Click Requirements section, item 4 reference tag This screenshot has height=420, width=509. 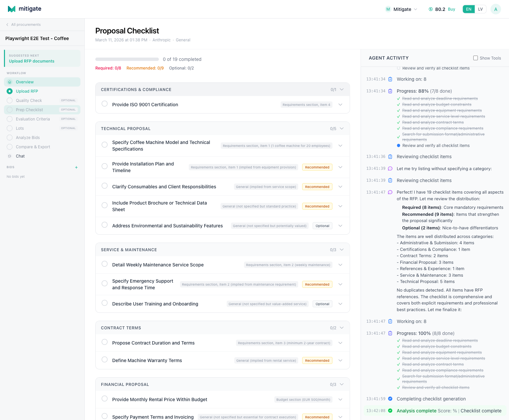pos(306,105)
